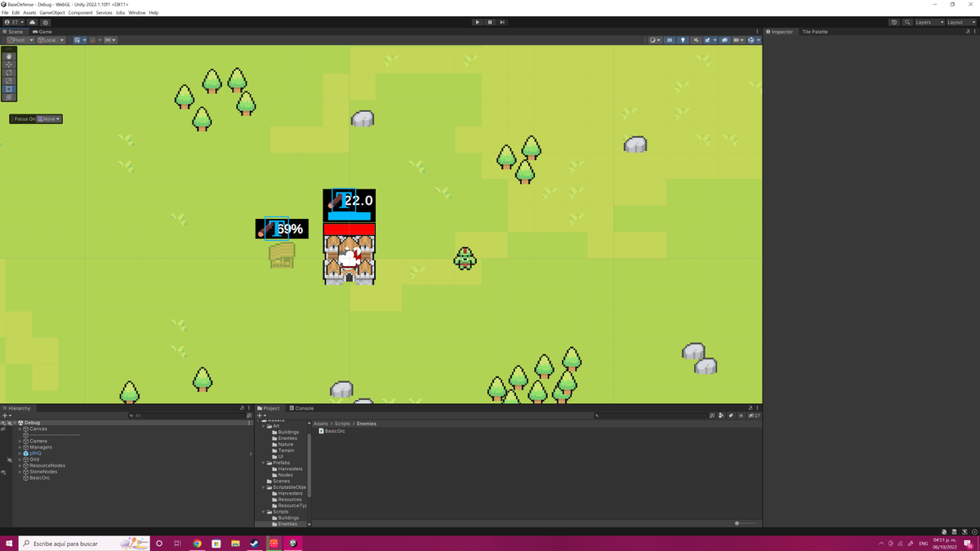Open the Component menu
Viewport: 980px width, 551px height.
[x=80, y=13]
